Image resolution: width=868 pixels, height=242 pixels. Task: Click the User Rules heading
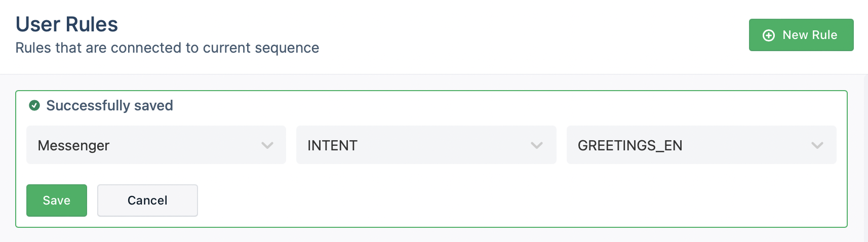coord(67,24)
